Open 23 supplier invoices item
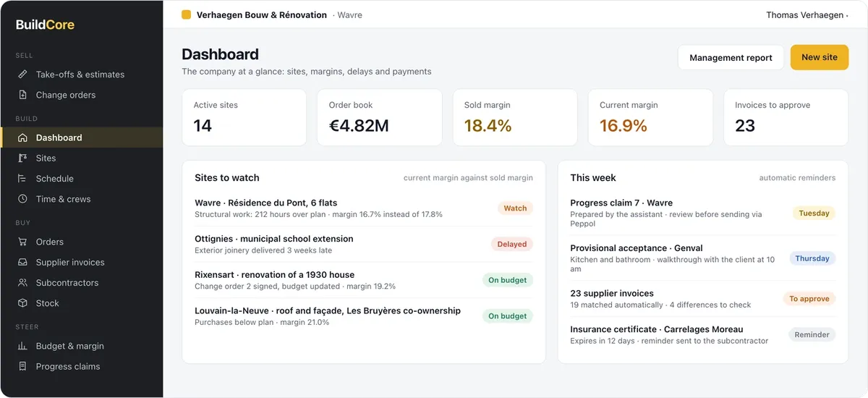Image resolution: width=868 pixels, height=398 pixels. point(703,299)
